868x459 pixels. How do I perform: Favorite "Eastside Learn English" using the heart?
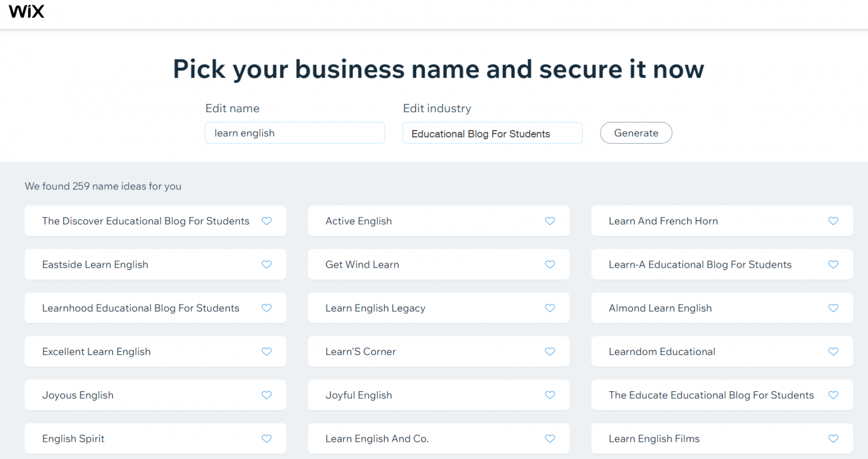[266, 264]
